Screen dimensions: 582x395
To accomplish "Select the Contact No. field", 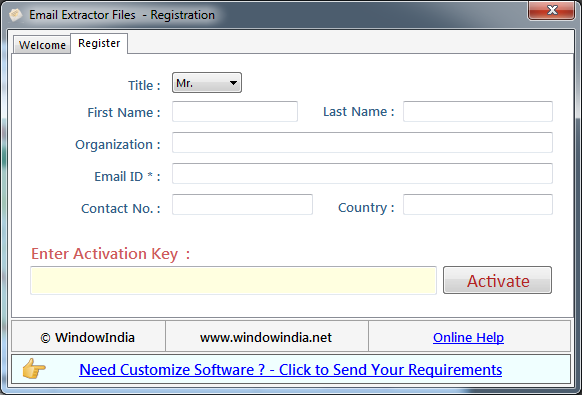I will click(x=242, y=205).
